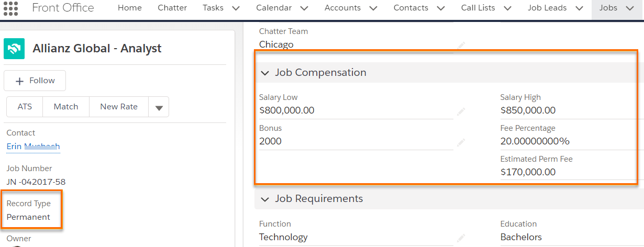Open the Contacts tab dropdown chevron
Screen dimensions: 644x247
point(440,8)
